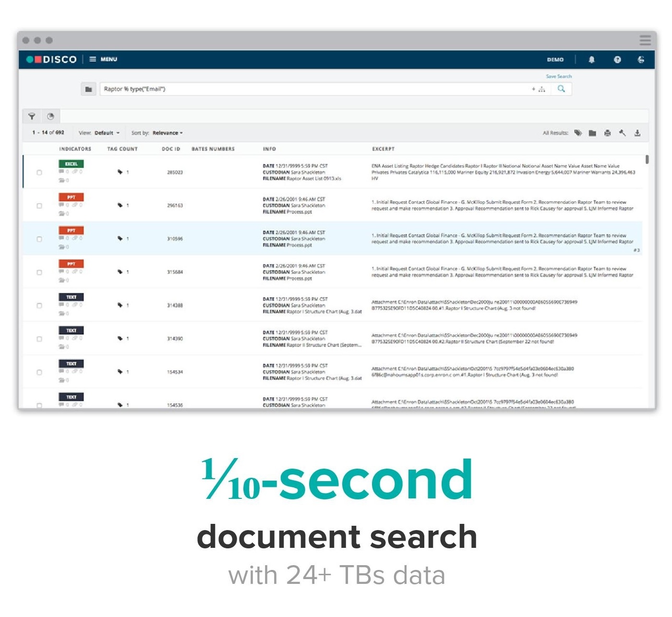Click the DOC ID column header

pyautogui.click(x=171, y=149)
